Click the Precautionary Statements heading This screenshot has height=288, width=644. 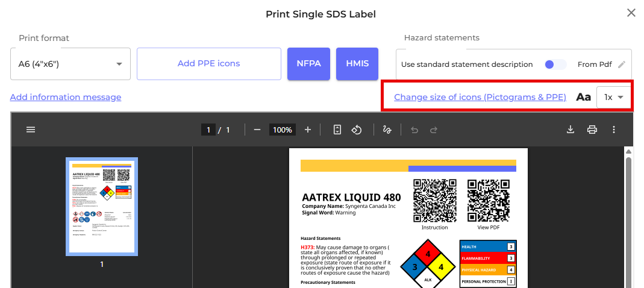tap(328, 282)
